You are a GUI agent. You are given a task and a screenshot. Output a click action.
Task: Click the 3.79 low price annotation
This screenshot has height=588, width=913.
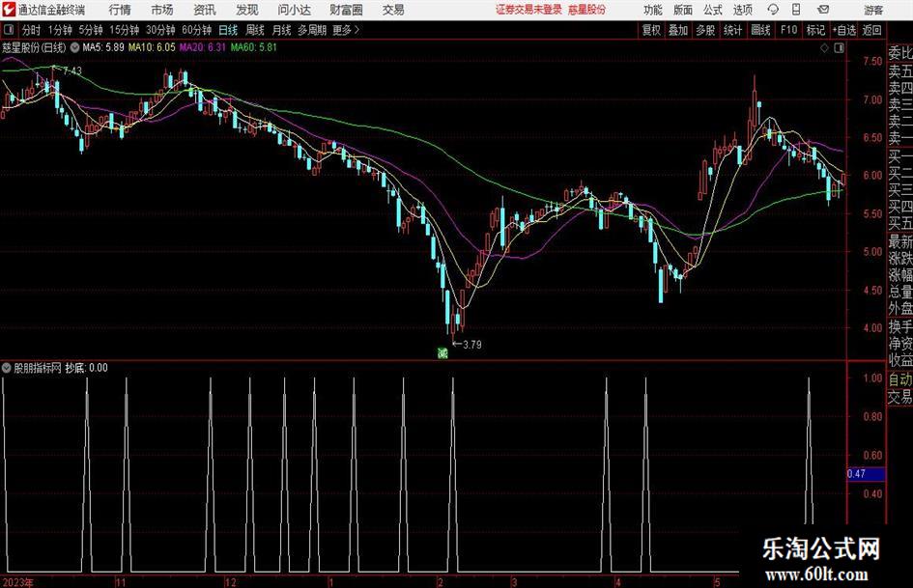pos(471,345)
